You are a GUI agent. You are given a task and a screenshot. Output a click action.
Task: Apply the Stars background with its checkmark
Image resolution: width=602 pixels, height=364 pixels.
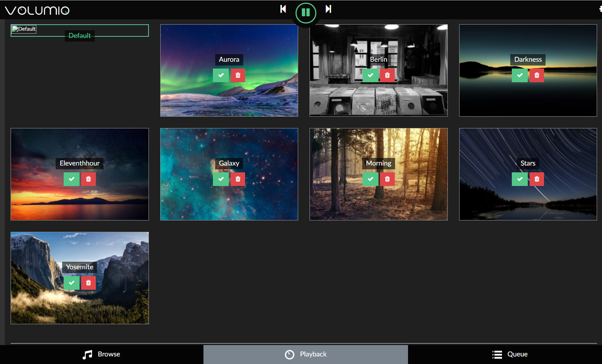coord(520,179)
